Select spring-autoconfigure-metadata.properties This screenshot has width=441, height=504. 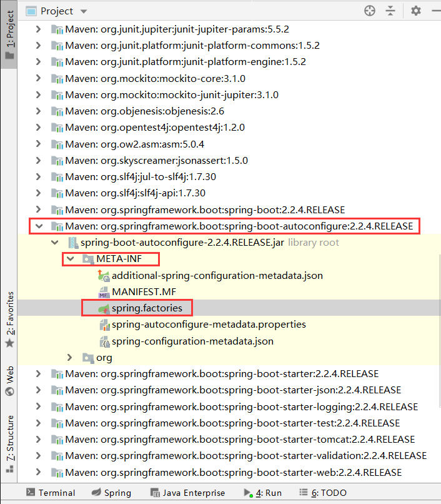tap(209, 325)
